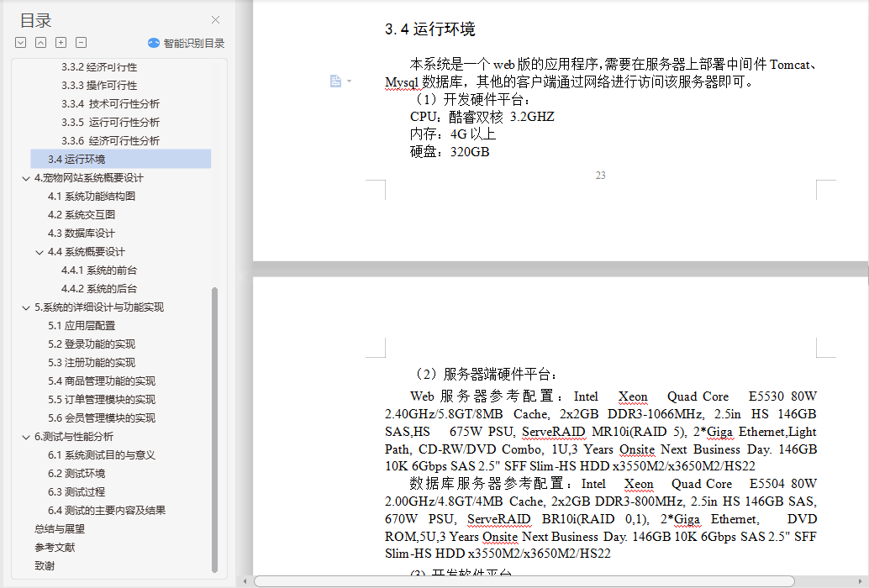Jump to 3.3.5 运行可行性分析
The height and width of the screenshot is (588, 869).
click(x=110, y=123)
